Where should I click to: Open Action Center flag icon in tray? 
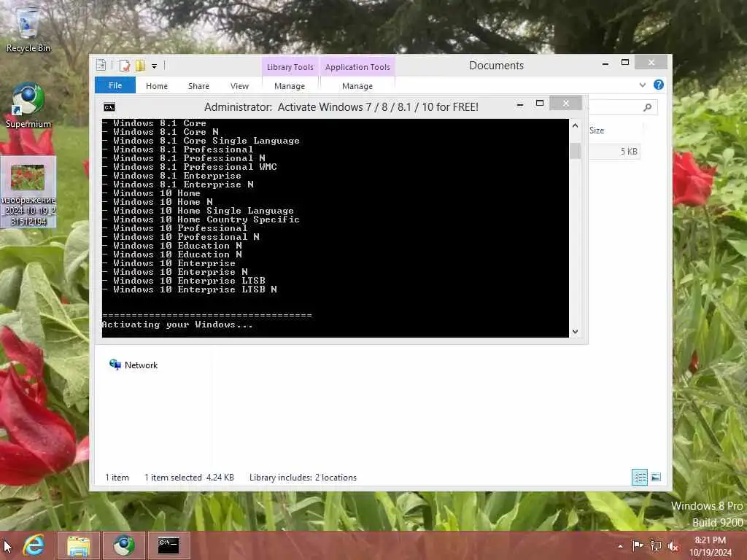tap(638, 545)
